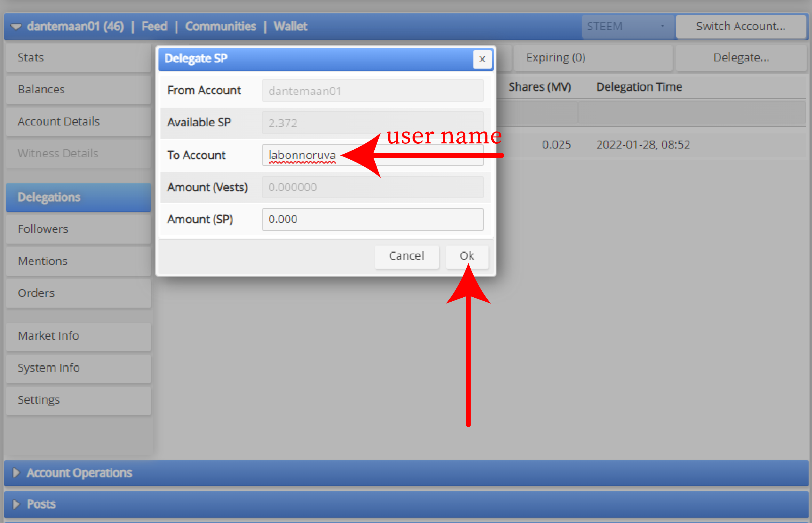Click the Delegate... button

(741, 58)
